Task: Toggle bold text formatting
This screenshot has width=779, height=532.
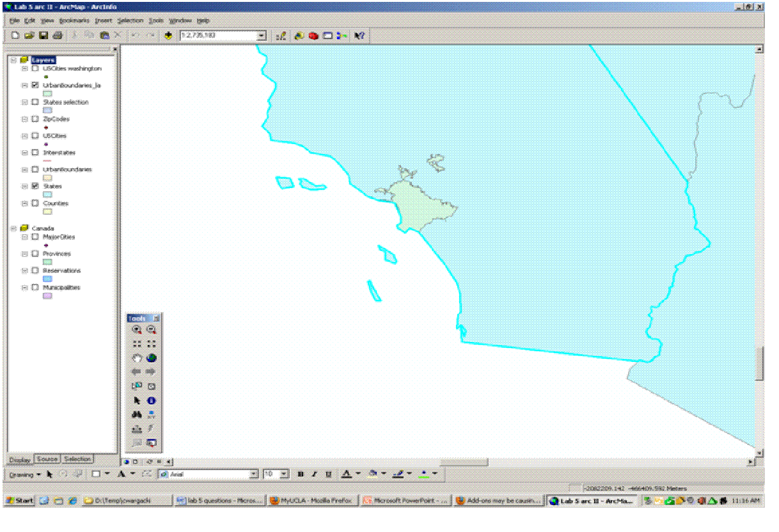Action: click(x=299, y=474)
